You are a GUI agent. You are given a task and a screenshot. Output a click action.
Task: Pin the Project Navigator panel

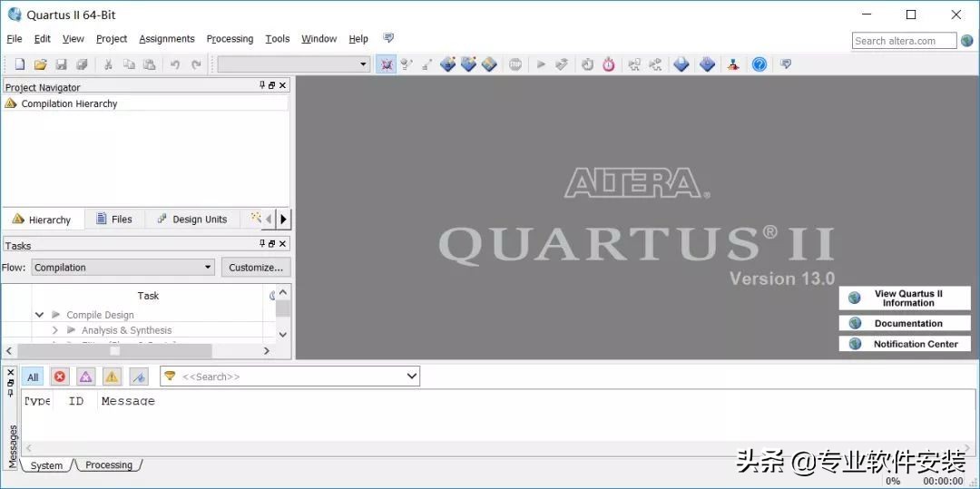[262, 85]
